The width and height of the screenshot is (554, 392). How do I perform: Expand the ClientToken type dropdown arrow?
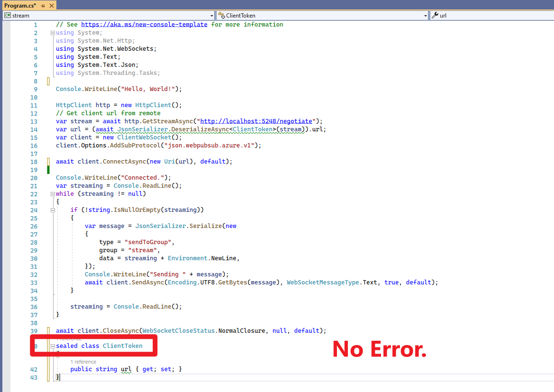(x=425, y=16)
